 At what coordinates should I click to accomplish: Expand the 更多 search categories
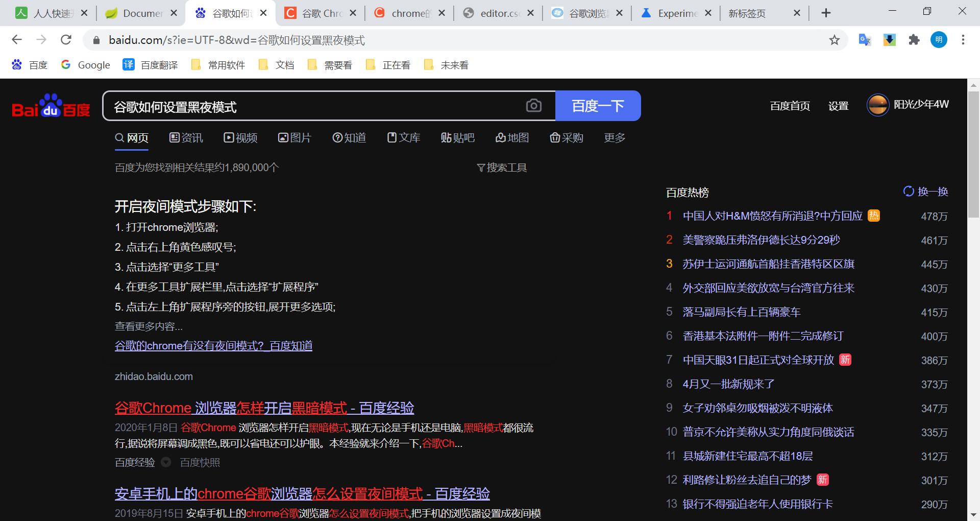615,138
